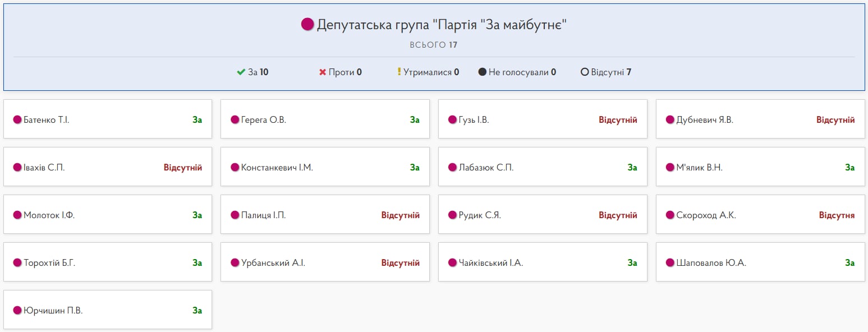868x332 pixels.
Task: Select the Молоток І.Ф. card
Action: point(108,215)
